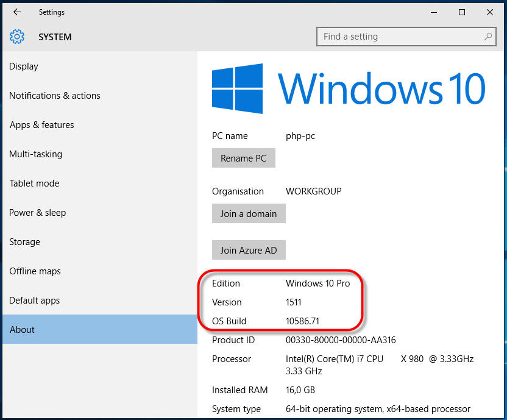Viewport: 507px width, 420px height.
Task: Select the About page
Action: (x=23, y=330)
